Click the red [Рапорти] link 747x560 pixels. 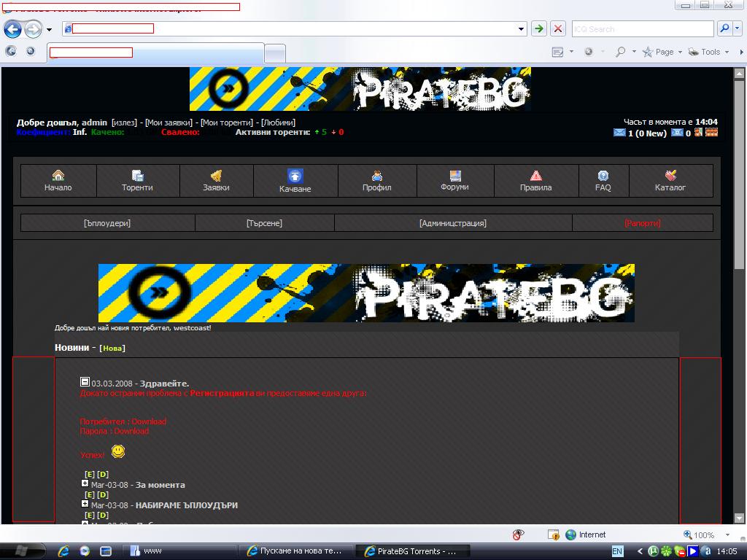click(x=642, y=223)
